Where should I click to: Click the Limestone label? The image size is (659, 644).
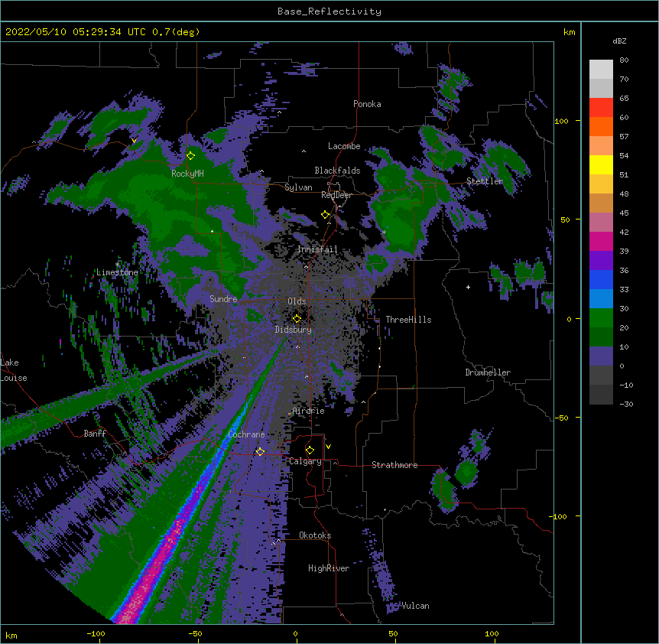tap(117, 272)
